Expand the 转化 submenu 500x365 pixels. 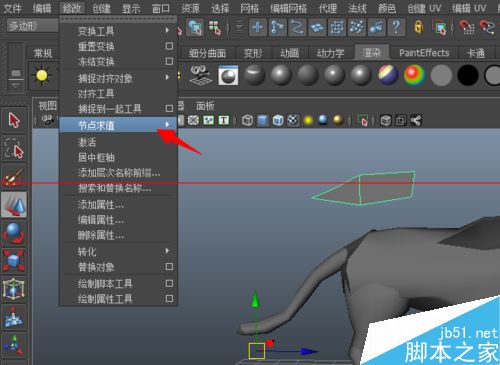click(118, 251)
